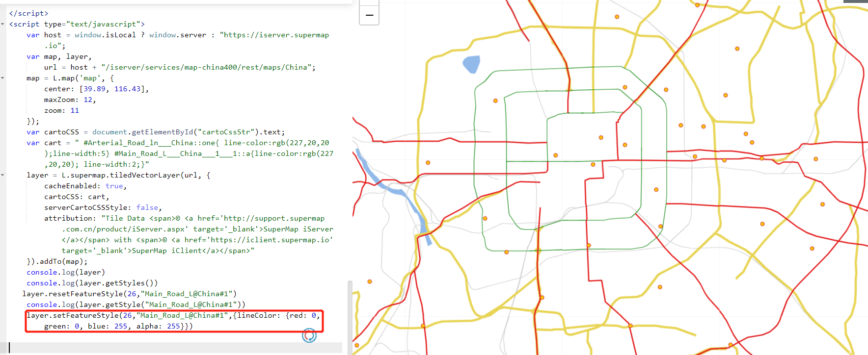Viewport: 868px width, 355px height.
Task: Click the 'zoom: 11' line
Action: 61,110
